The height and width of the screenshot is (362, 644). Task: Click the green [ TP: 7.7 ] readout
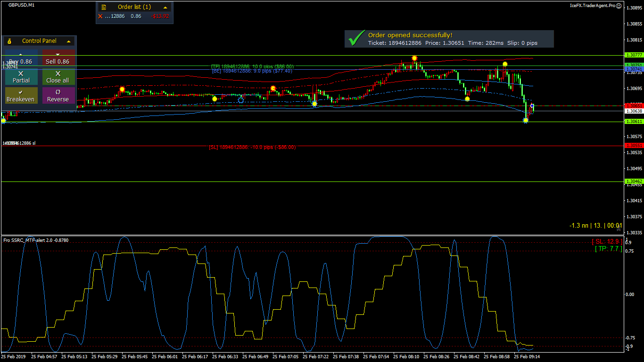point(608,248)
